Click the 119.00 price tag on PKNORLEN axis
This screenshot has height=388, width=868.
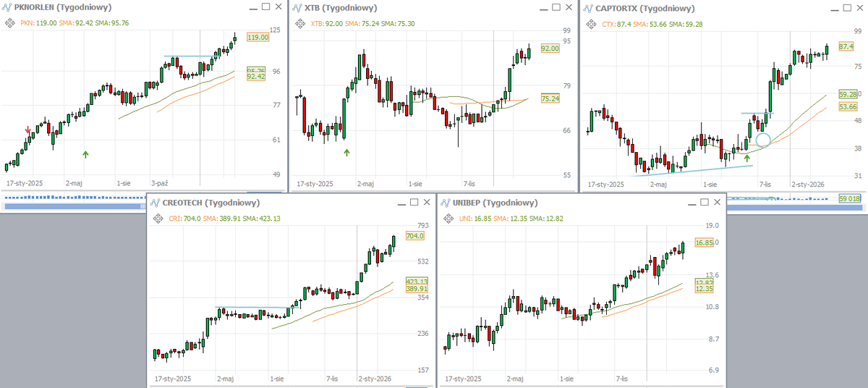[258, 37]
